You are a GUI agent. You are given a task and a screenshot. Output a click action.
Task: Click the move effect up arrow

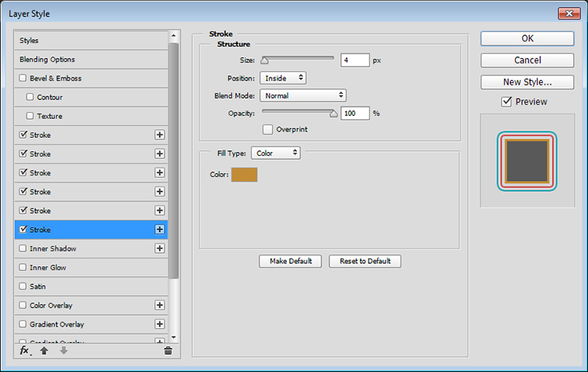coord(44,352)
